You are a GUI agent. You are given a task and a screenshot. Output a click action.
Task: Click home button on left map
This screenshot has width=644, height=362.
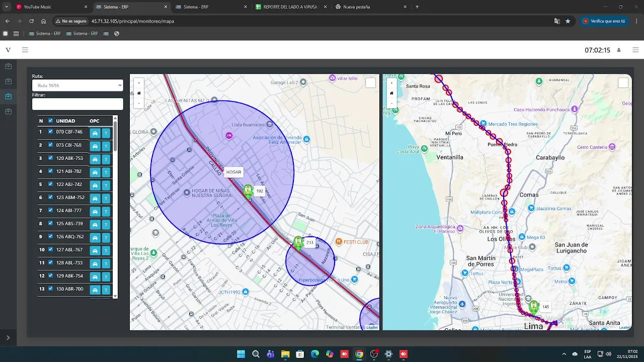point(139,93)
